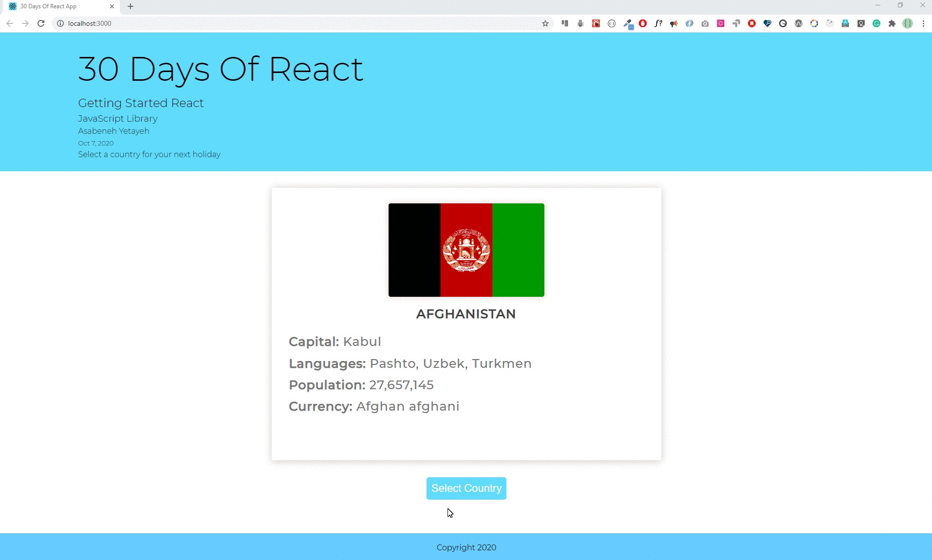Click the green curly-braces profile avatar
Screen dimensions: 932x560
(x=908, y=23)
